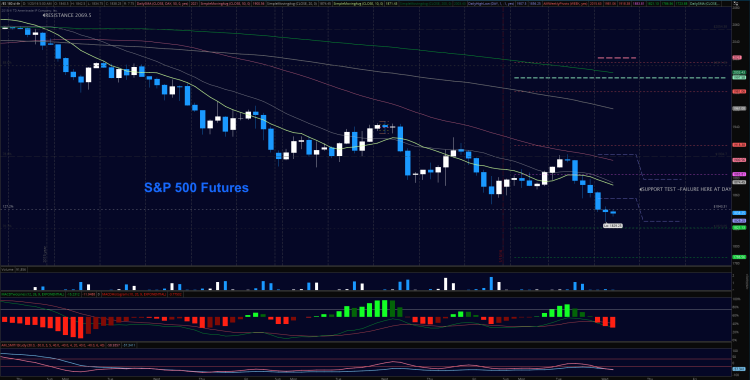This screenshot has width=750, height=380.
Task: Select the teal dashed horizontal drawing line
Action: tap(620, 78)
